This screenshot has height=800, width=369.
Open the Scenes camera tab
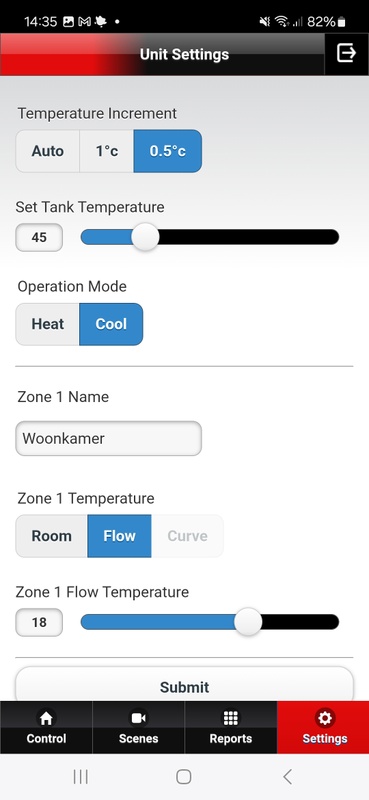pyautogui.click(x=138, y=727)
